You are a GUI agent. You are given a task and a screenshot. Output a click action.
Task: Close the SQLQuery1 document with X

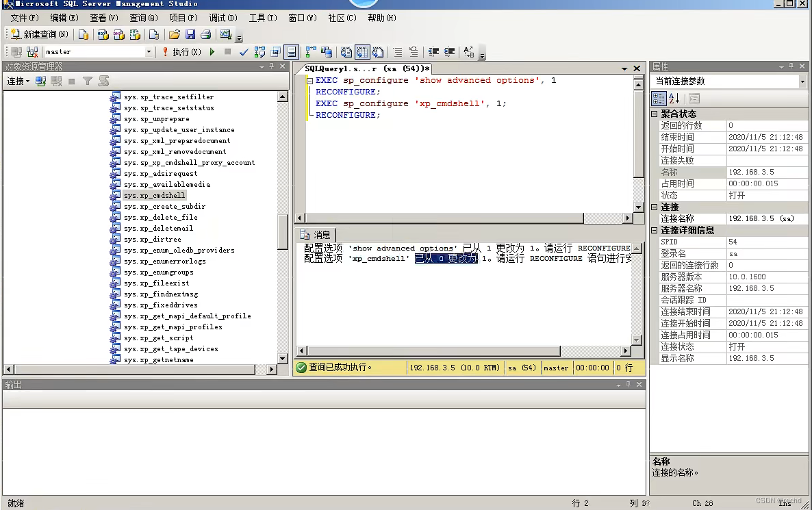click(637, 68)
